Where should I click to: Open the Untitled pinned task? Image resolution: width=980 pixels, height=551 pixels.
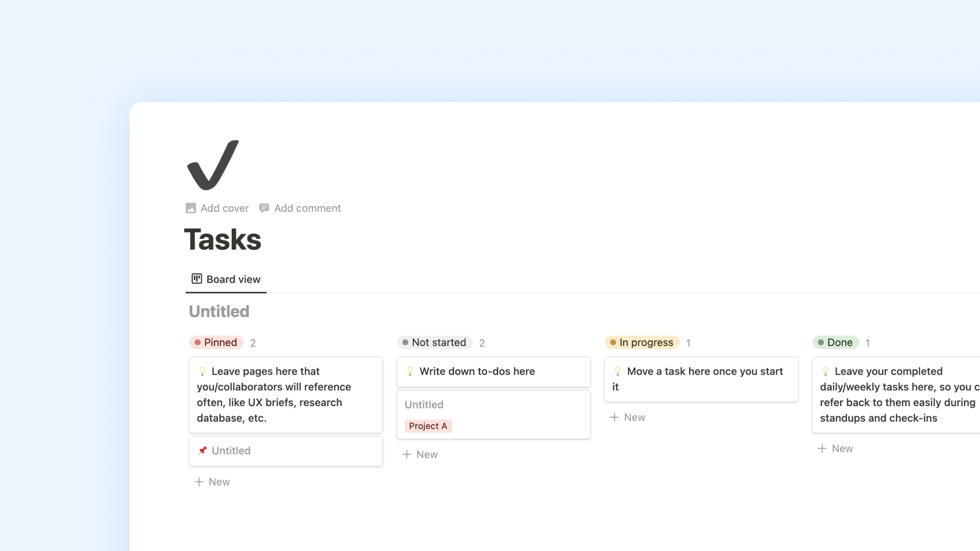pyautogui.click(x=285, y=450)
